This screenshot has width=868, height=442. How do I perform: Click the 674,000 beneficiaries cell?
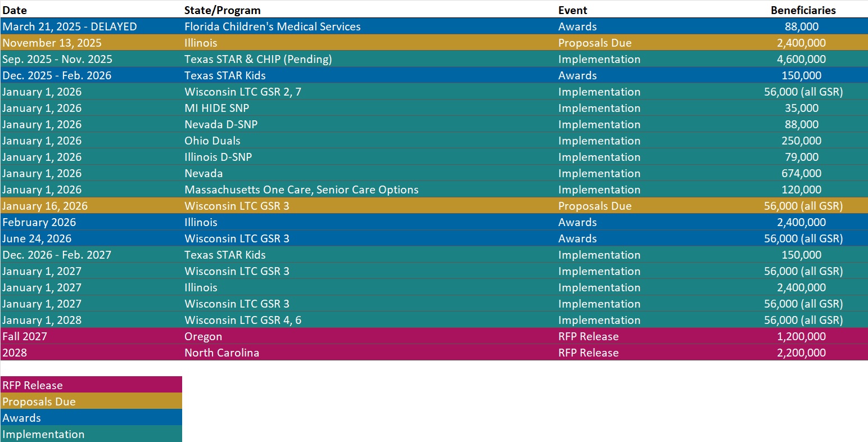coord(802,173)
